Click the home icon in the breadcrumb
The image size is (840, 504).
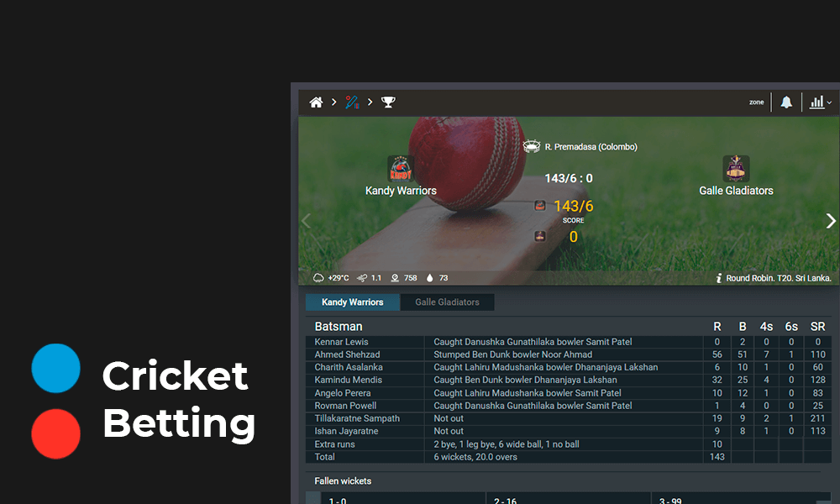pyautogui.click(x=316, y=102)
